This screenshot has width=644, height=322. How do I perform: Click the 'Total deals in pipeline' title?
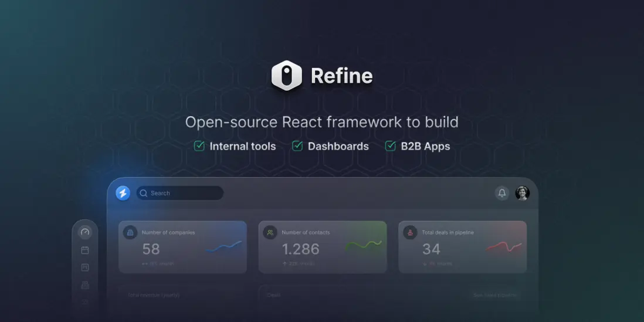pos(448,232)
